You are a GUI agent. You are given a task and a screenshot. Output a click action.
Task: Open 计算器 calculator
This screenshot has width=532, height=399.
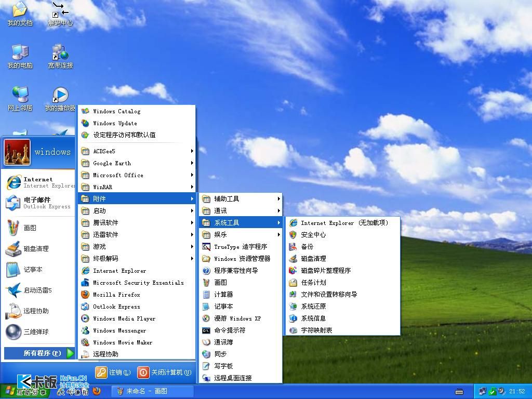(241, 295)
